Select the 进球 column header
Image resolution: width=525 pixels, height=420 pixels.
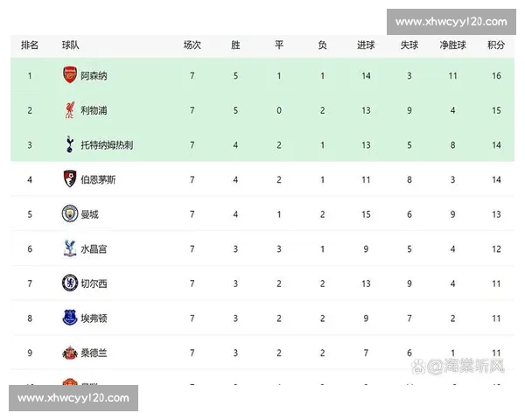pyautogui.click(x=367, y=45)
